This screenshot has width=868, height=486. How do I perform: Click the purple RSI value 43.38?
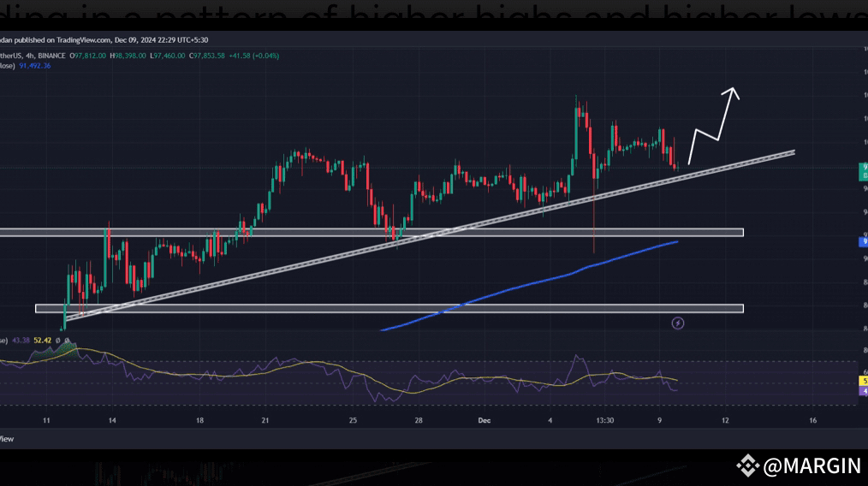[21, 341]
